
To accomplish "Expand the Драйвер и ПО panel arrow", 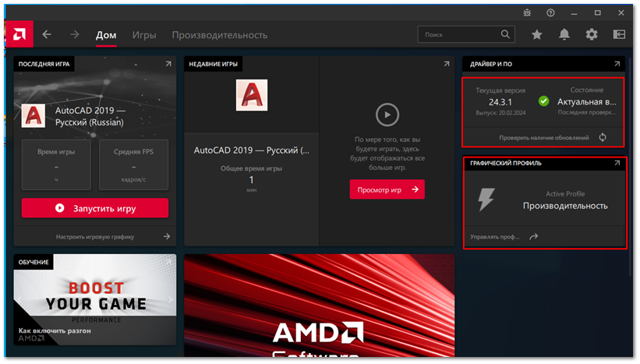I will 617,64.
